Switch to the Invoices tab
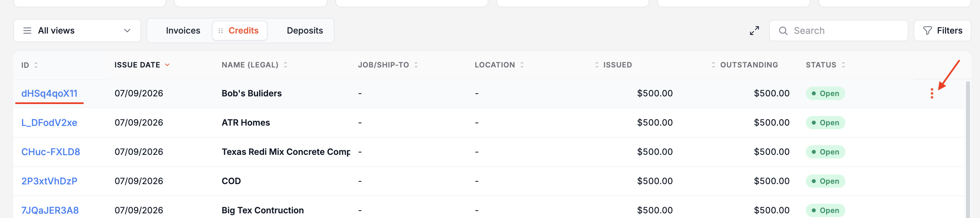980x218 pixels. coord(183,31)
